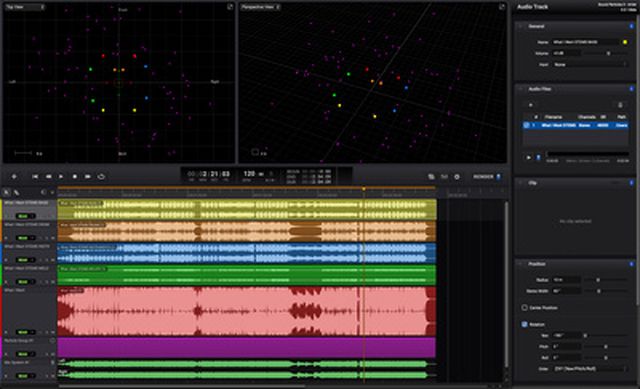This screenshot has height=389, width=640.
Task: Disable the Rotation checkbox
Action: (524, 324)
